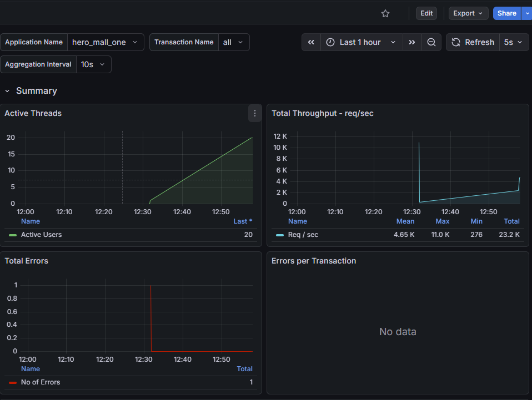Click the 276 min value
Image resolution: width=532 pixels, height=400 pixels.
tap(476, 235)
